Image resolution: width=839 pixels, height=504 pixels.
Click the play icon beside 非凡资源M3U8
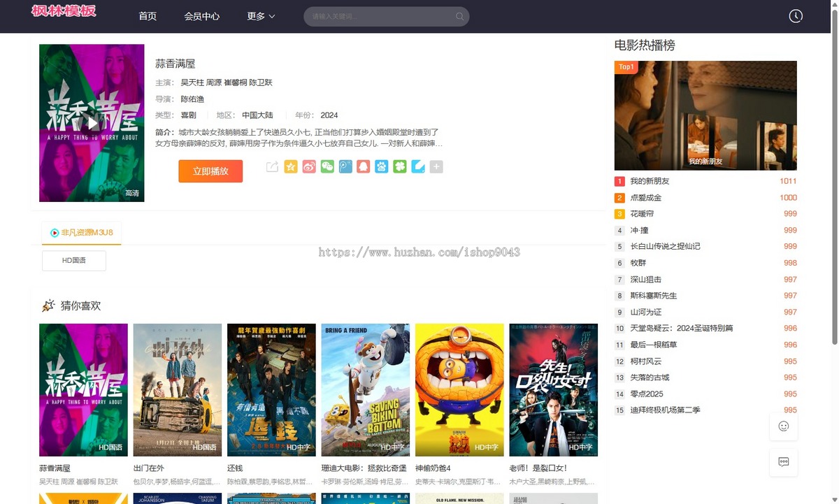(x=55, y=233)
